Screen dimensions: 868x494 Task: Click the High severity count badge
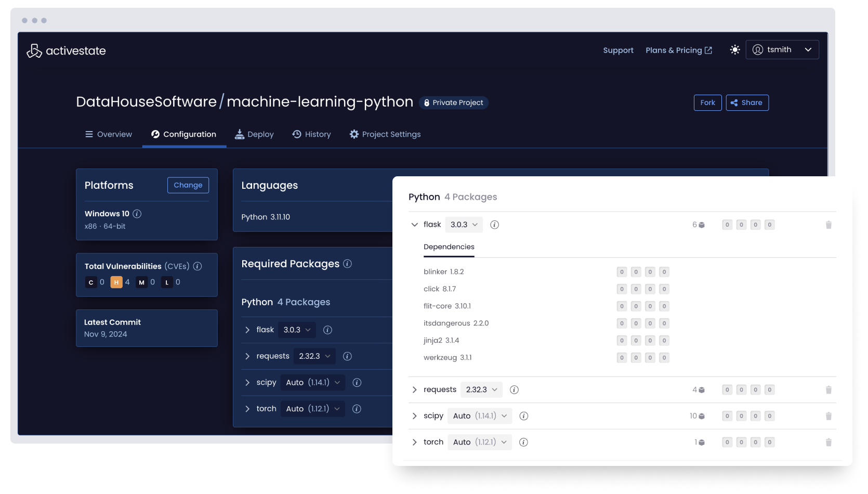point(116,282)
